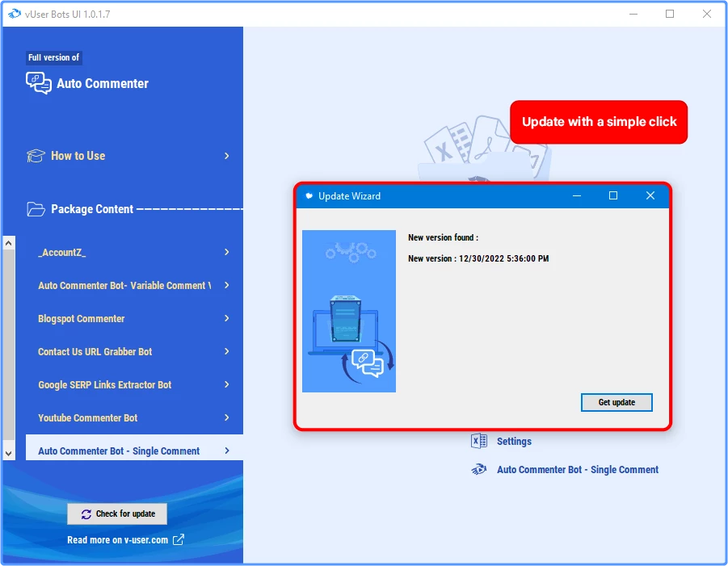This screenshot has height=566, width=728.
Task: Click the 'Full version of' label
Action: click(x=54, y=57)
